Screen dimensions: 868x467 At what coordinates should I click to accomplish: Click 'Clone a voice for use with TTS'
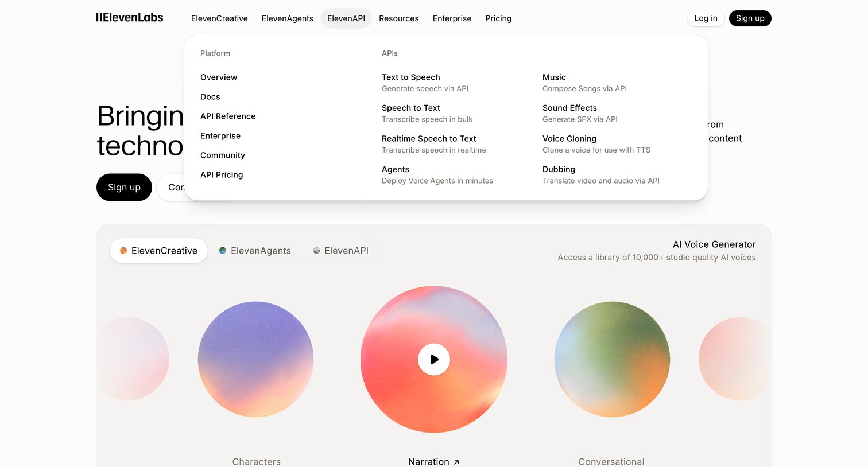coord(596,150)
